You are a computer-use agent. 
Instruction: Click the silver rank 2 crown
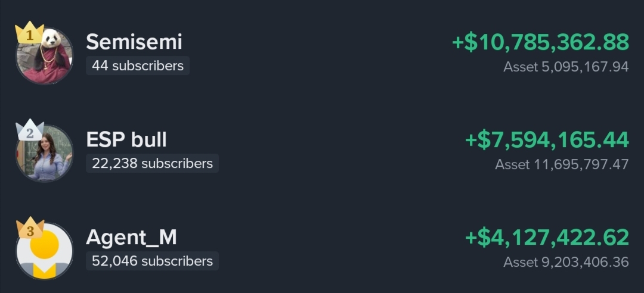pyautogui.click(x=29, y=131)
